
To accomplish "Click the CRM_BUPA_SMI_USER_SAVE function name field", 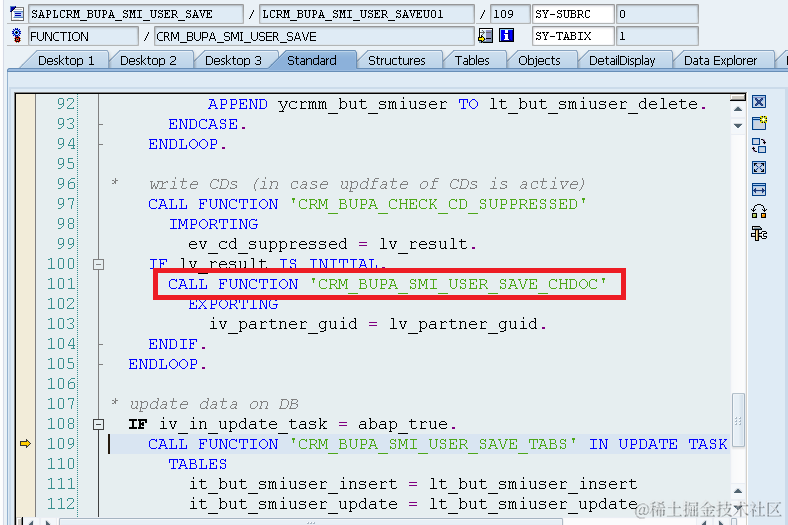I will [x=314, y=36].
